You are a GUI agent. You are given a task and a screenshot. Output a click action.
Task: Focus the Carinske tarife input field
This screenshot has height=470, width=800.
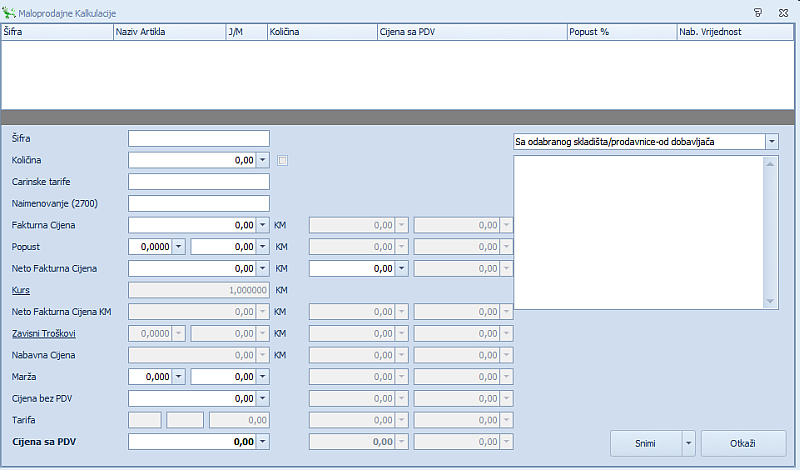point(199,182)
